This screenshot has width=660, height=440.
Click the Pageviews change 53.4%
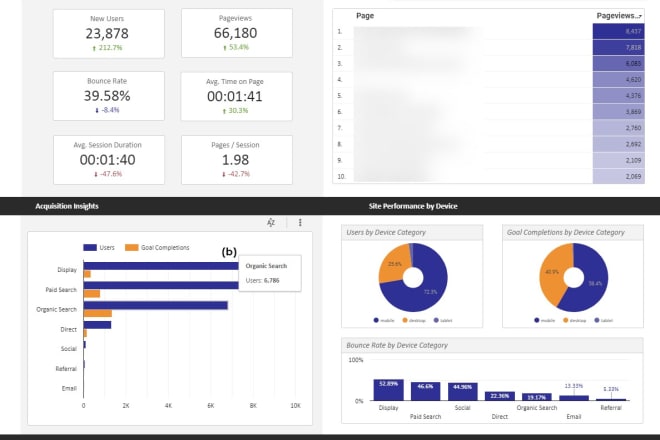(236, 47)
